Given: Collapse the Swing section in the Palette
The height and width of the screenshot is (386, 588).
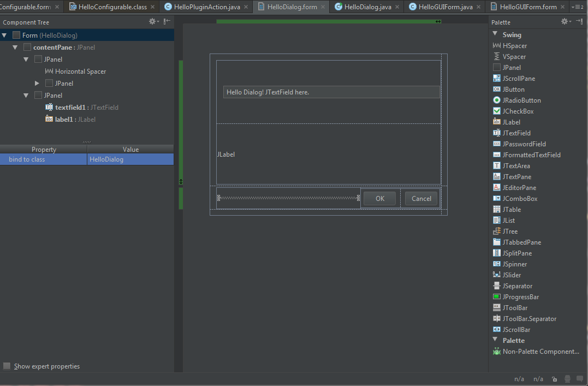Looking at the screenshot, I should (495, 34).
